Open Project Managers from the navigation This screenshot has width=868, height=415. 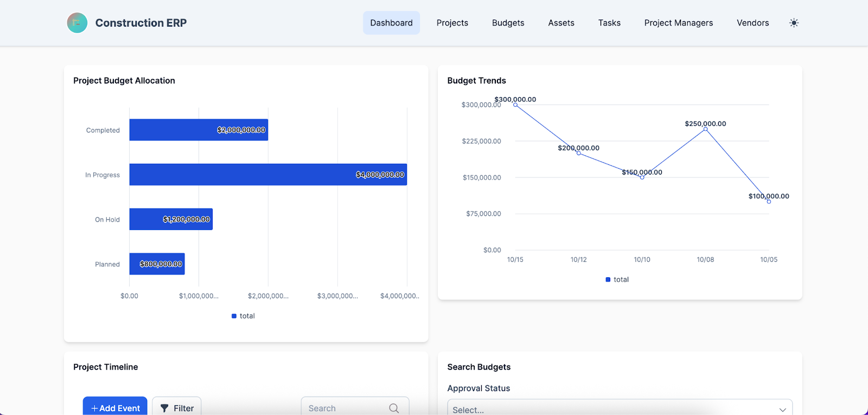tap(678, 23)
